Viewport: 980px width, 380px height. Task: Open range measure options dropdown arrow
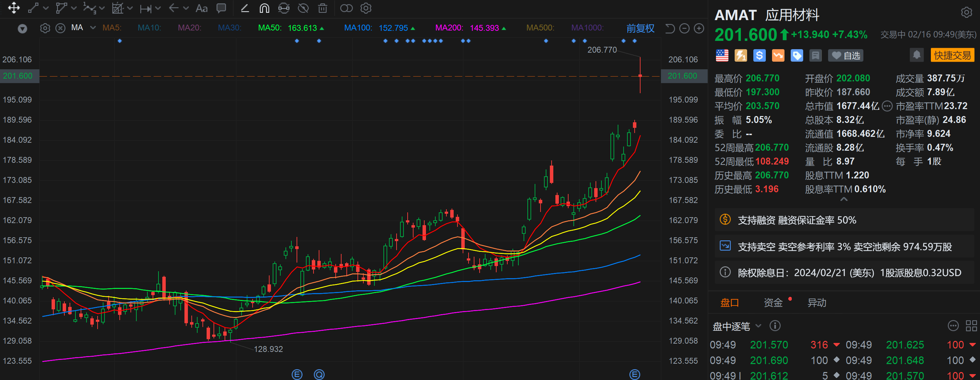(158, 8)
